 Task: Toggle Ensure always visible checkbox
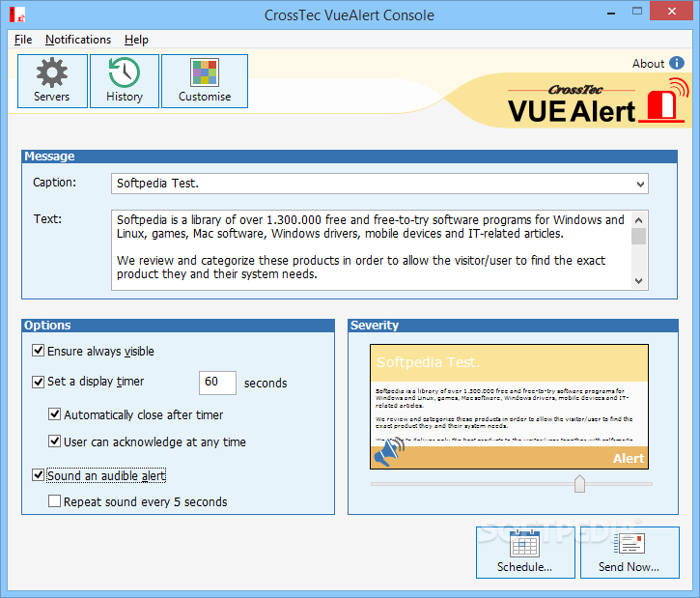coord(39,351)
